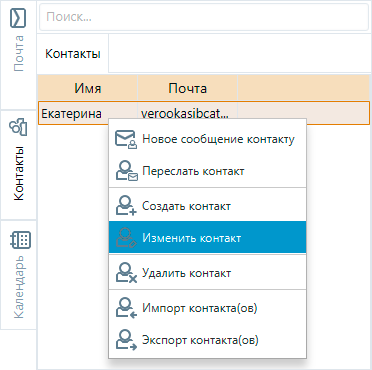Click the export contacts arrow icon
Screen dimensions: 372x370
tap(126, 340)
